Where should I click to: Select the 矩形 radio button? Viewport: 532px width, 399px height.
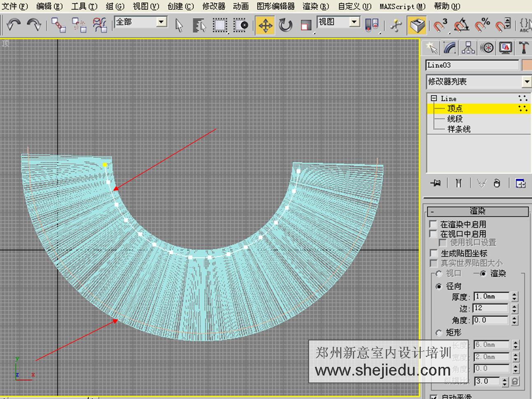pyautogui.click(x=439, y=333)
